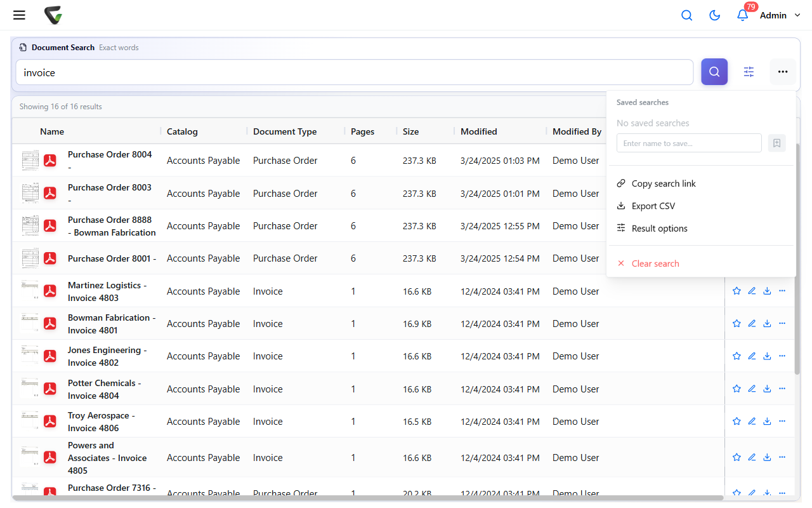Screen dimensions: 812x508
Task: Click the save search bookmark icon
Action: point(776,143)
